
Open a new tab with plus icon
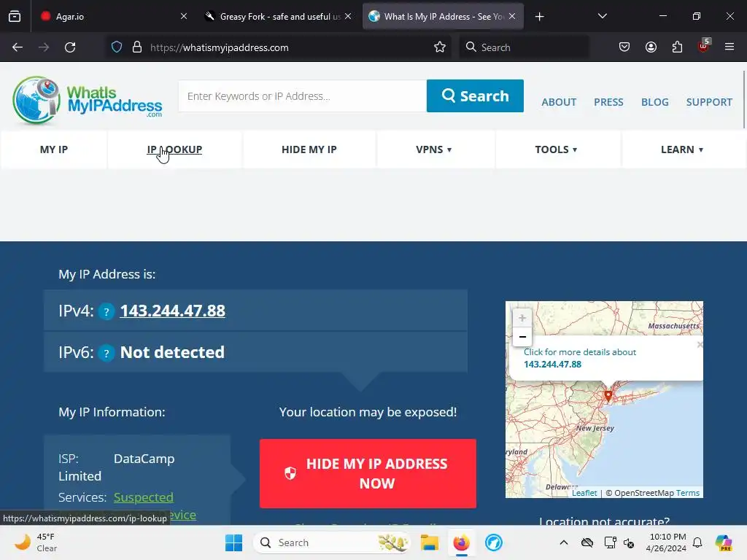(539, 17)
